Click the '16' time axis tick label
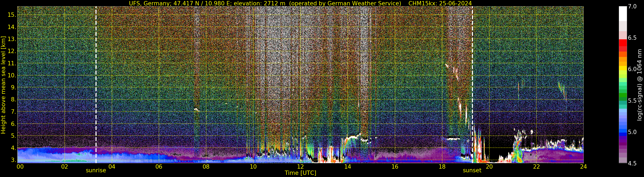 (395, 167)
